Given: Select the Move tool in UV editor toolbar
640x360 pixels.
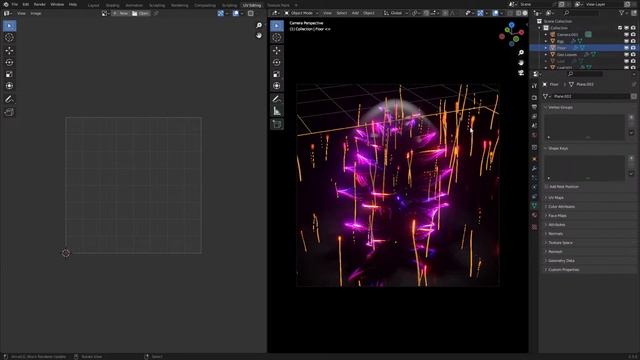Looking at the screenshot, I should 9,51.
